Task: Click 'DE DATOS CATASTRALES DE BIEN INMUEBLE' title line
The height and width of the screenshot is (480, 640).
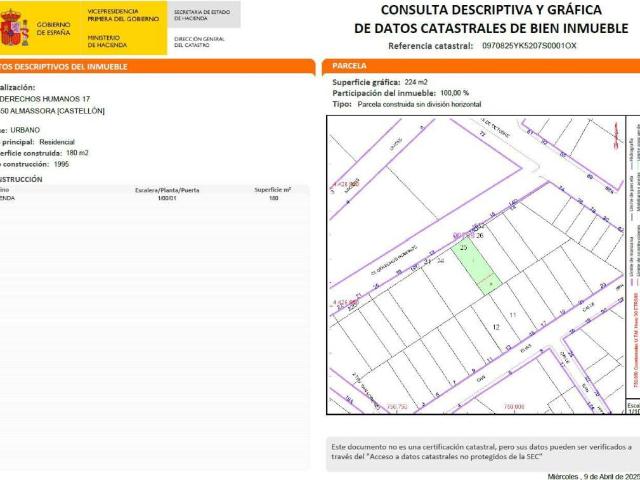Action: [x=491, y=28]
